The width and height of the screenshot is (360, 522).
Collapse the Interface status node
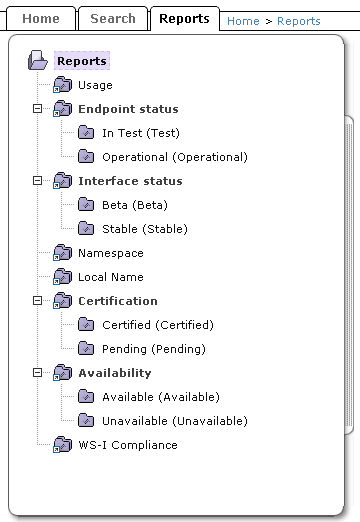37,181
